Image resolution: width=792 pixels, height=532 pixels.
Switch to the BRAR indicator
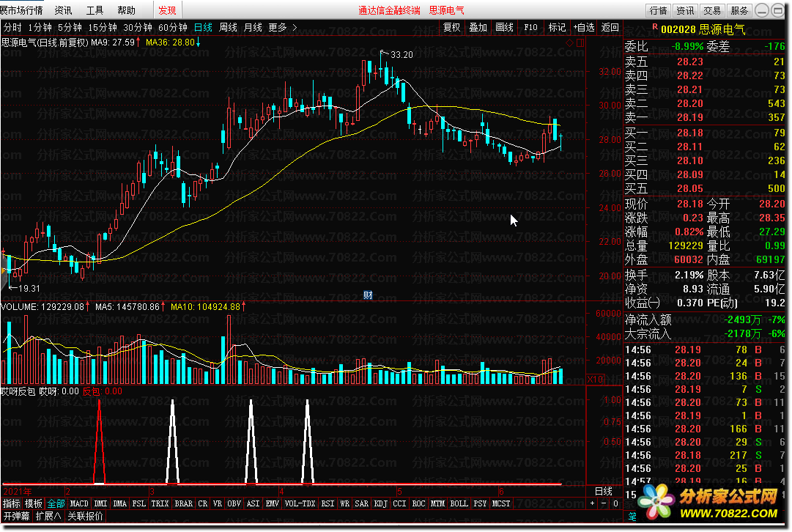pyautogui.click(x=183, y=503)
